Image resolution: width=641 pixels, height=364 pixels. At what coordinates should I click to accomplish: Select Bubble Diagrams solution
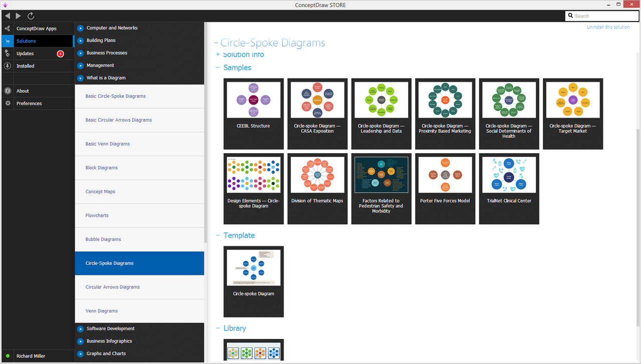pyautogui.click(x=140, y=239)
